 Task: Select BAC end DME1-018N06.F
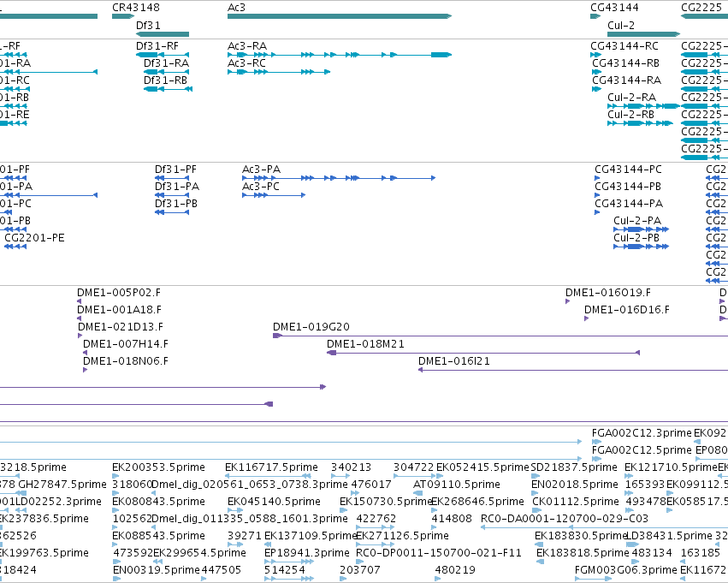126,362
